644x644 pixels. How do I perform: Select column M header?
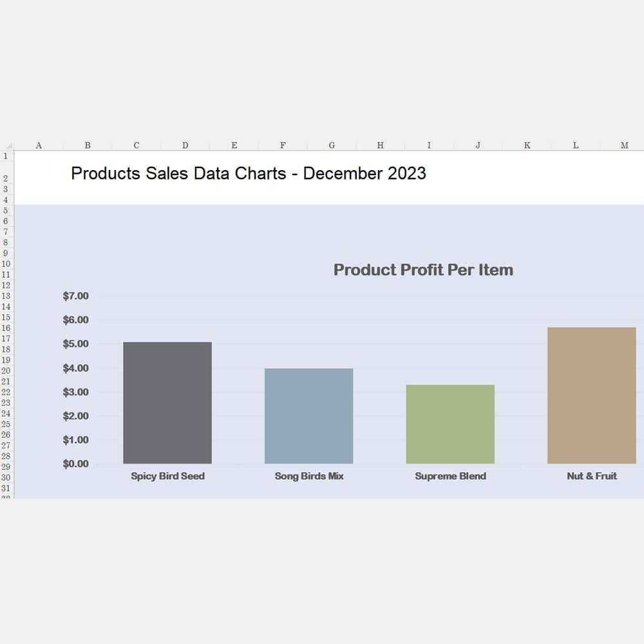(624, 146)
